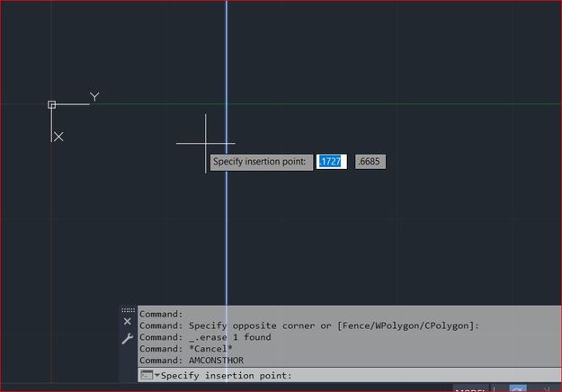The width and height of the screenshot is (562, 392).
Task: Click the '_.erase 1 found' history line
Action: tap(205, 337)
